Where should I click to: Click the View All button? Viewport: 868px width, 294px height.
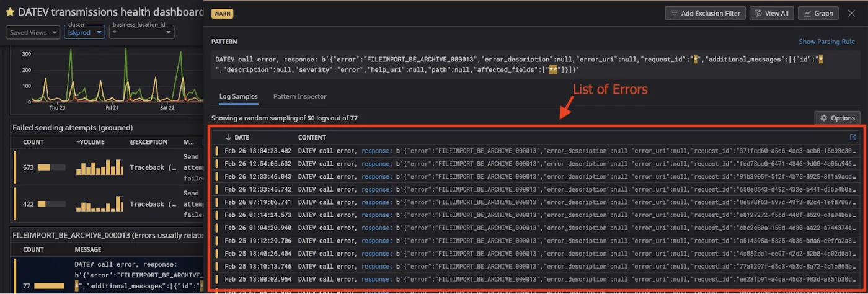pyautogui.click(x=771, y=13)
